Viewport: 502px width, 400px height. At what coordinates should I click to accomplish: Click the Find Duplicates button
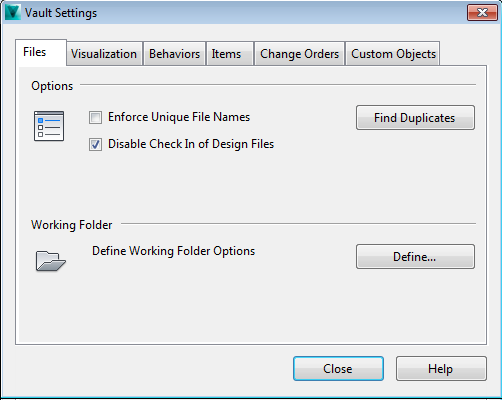(x=415, y=118)
